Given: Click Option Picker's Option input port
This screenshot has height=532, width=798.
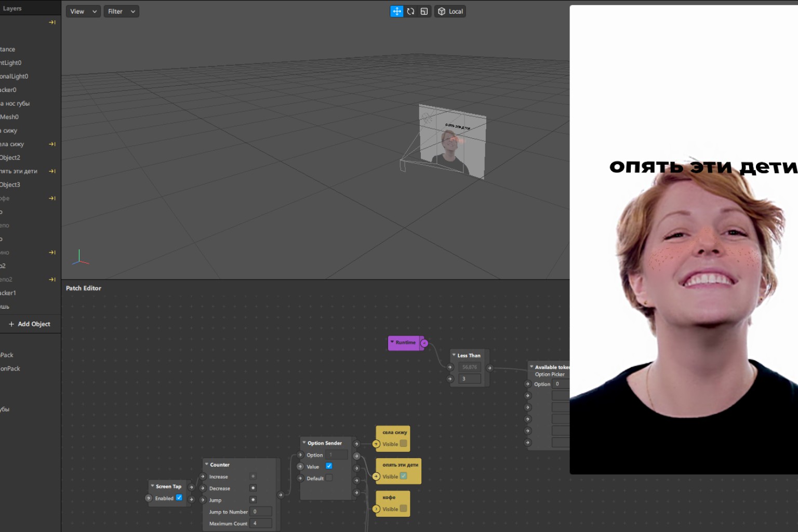Looking at the screenshot, I should pos(528,384).
